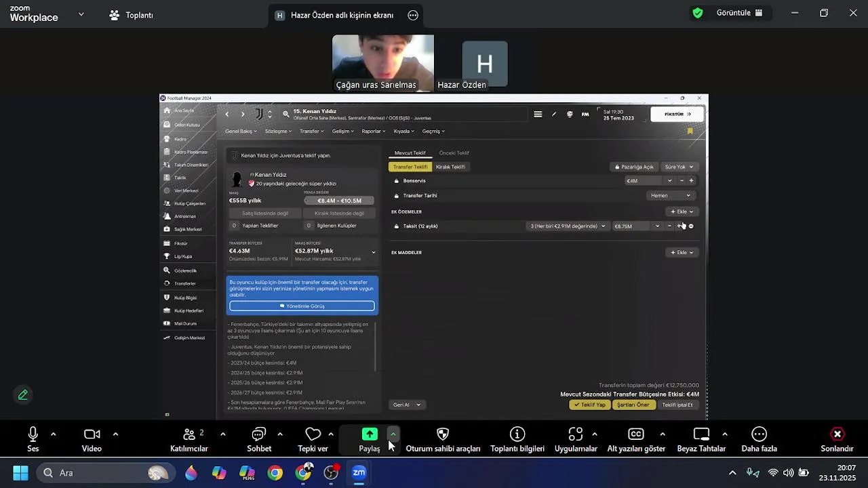Screen dimensions: 868x488
Task: Open Genel Bakış menu
Action: pos(241,131)
